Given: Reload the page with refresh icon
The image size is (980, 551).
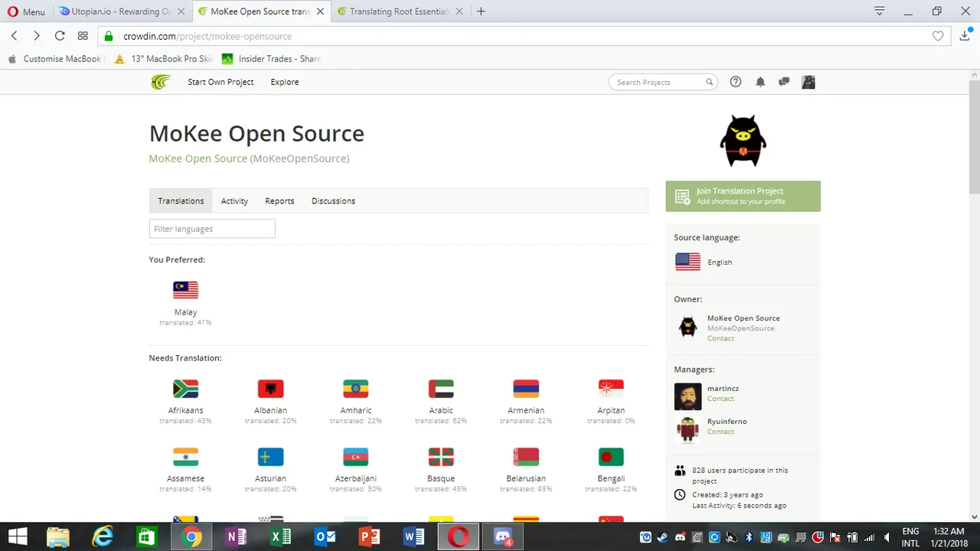Looking at the screenshot, I should pyautogui.click(x=60, y=36).
